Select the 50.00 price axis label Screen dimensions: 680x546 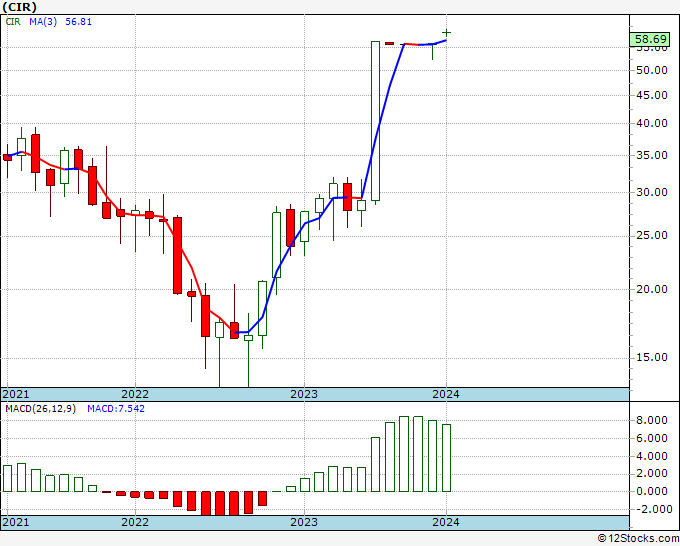point(651,70)
